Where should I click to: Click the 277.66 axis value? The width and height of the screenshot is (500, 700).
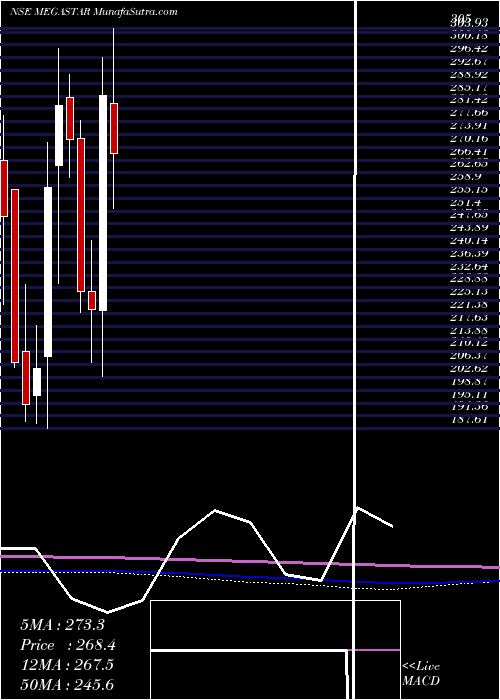[469, 112]
